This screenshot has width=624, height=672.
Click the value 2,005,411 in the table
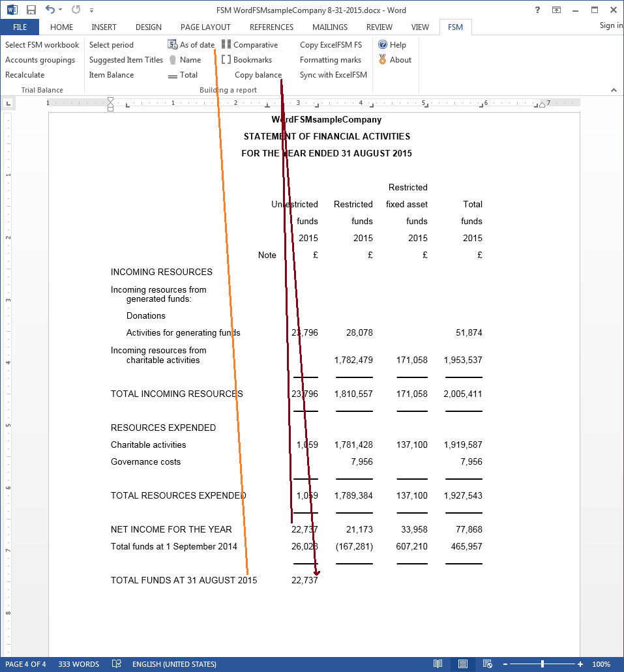(x=463, y=394)
